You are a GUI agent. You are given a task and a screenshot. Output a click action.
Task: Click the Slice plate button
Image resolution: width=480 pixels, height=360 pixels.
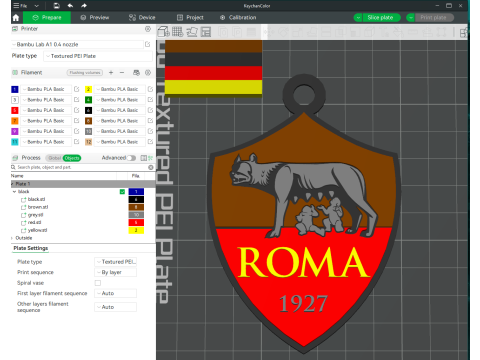coord(381,18)
